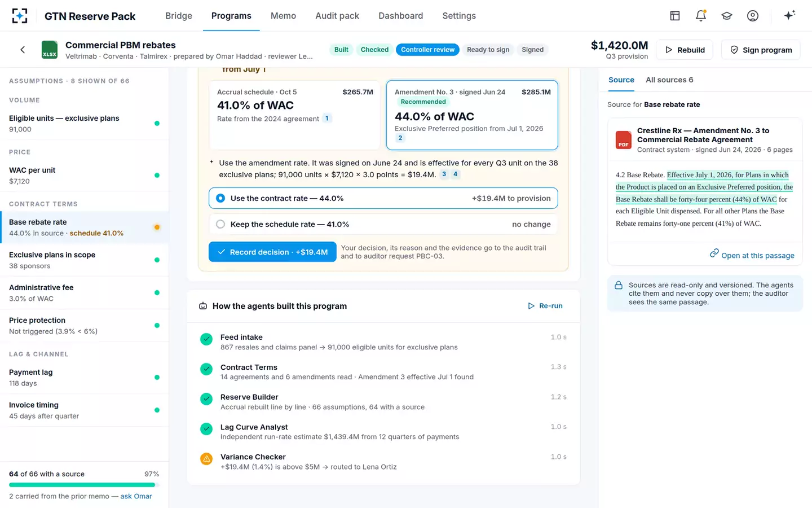Click the sourced assumptions progress bar
812x508 pixels.
click(x=84, y=485)
